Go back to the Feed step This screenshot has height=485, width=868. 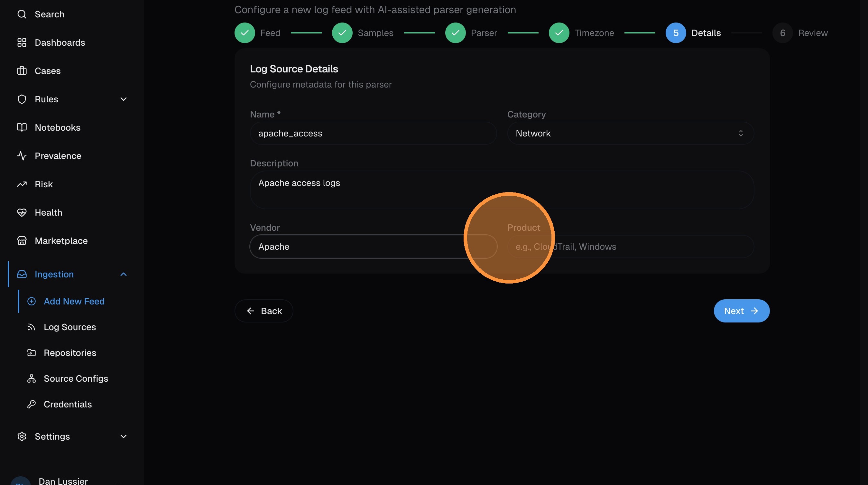click(245, 33)
